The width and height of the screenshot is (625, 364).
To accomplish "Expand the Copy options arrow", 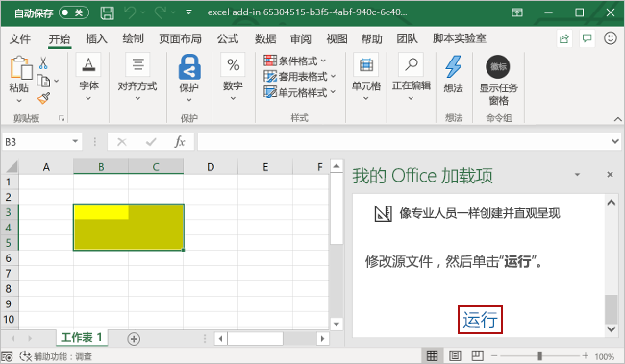I will click(56, 81).
